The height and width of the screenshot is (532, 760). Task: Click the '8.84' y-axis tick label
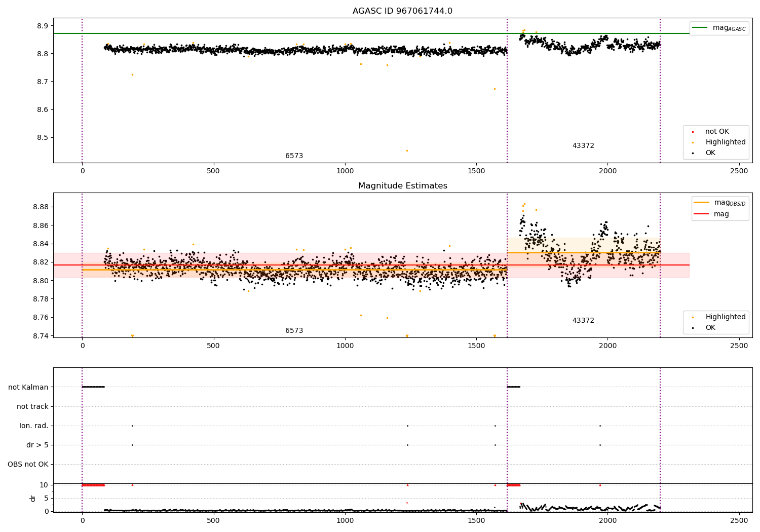click(x=41, y=244)
